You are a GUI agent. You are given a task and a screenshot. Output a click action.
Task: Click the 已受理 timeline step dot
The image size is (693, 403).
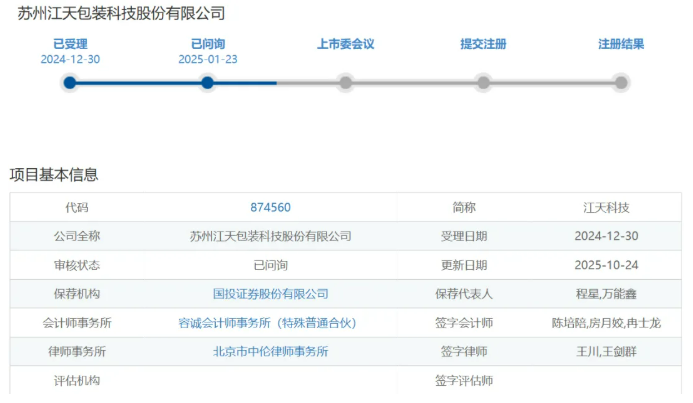click(70, 83)
